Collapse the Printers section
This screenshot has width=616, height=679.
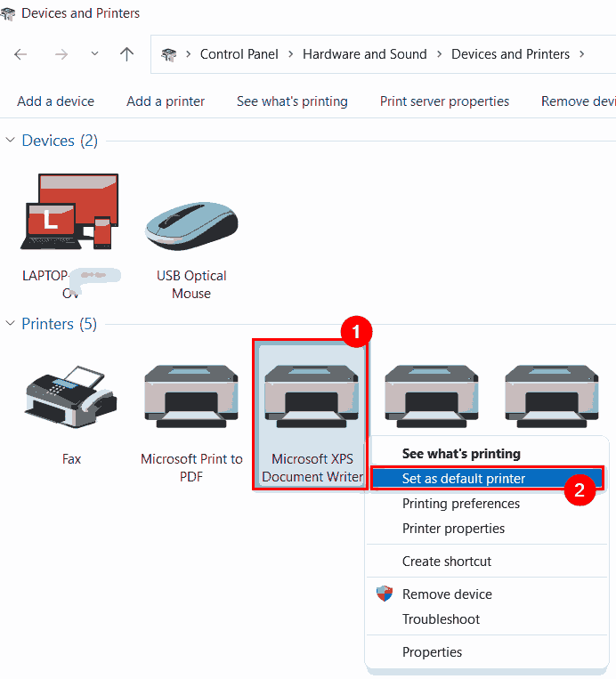[11, 323]
